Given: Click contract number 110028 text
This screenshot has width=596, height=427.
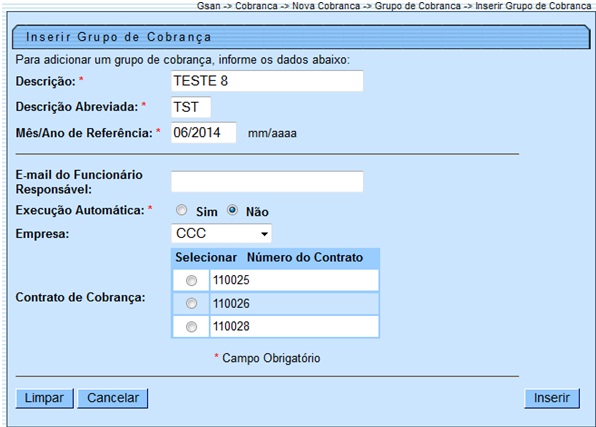Looking at the screenshot, I should (x=231, y=326).
